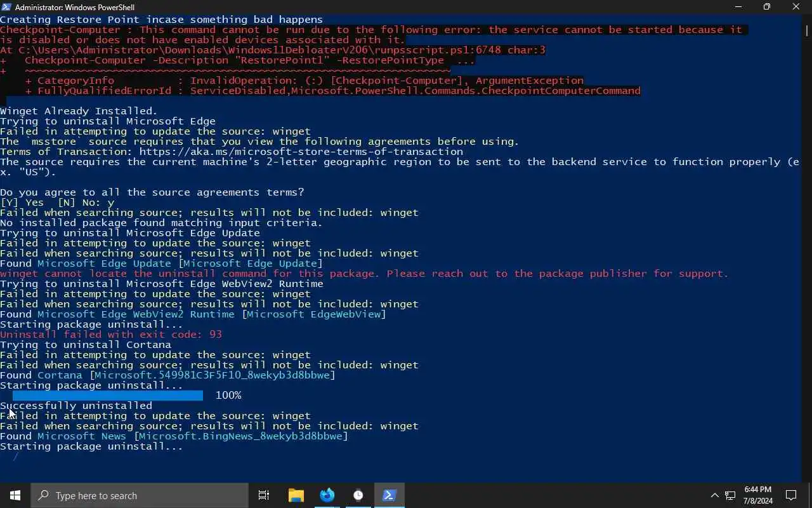
Task: Click the 'Found Microsoft Edge Update' line
Action: coord(161,264)
